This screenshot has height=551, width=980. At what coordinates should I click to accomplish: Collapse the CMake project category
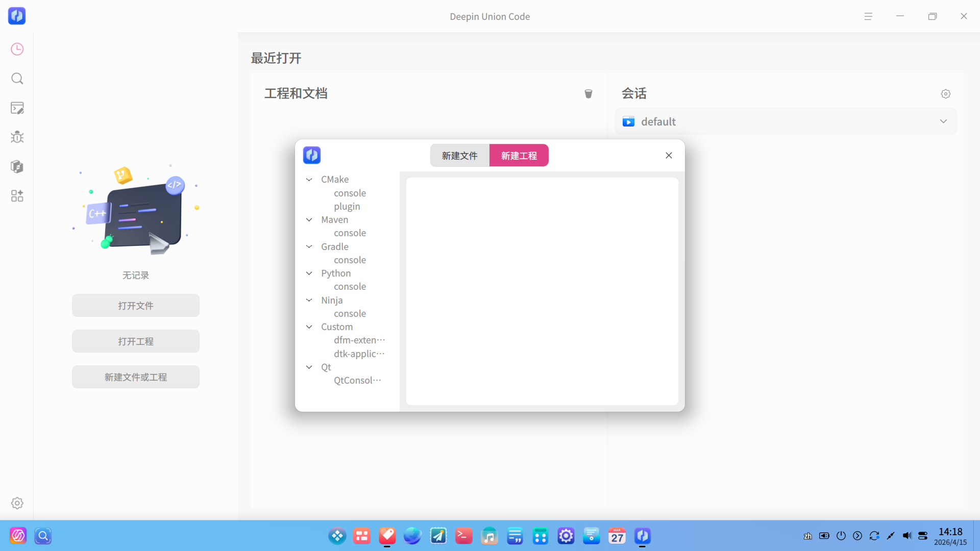(309, 180)
